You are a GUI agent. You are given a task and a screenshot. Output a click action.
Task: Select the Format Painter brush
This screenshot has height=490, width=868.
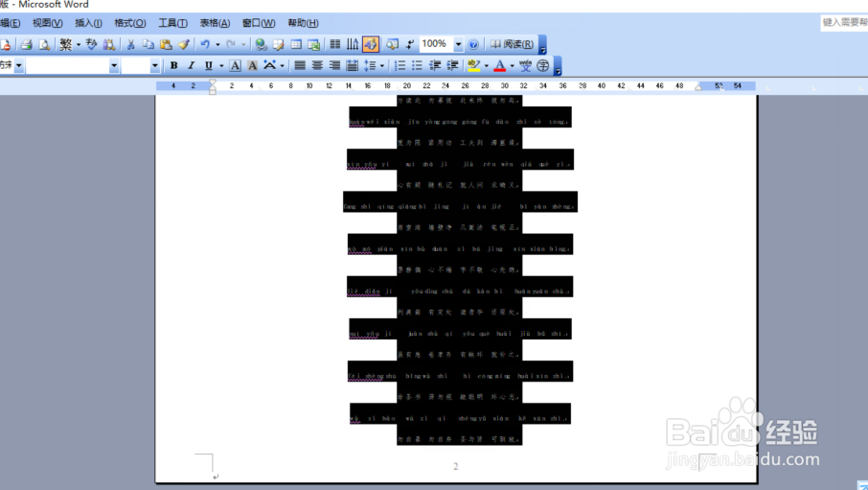(x=183, y=44)
